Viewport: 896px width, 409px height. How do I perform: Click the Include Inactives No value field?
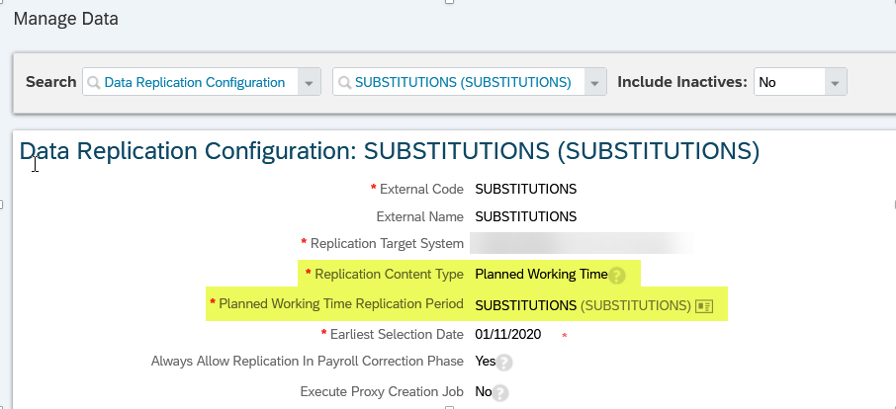[790, 82]
